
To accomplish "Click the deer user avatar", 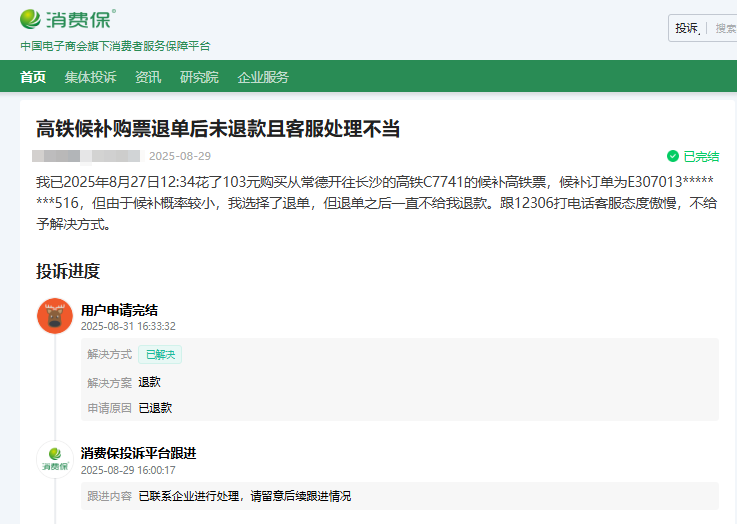I will click(x=54, y=316).
